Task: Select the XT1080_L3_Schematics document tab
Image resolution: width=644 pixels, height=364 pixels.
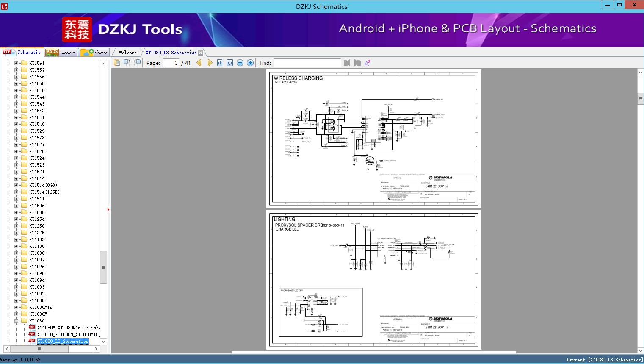Action: (x=171, y=53)
